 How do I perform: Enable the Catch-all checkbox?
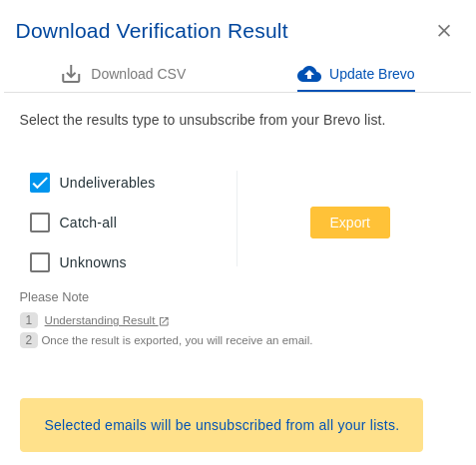(x=40, y=223)
